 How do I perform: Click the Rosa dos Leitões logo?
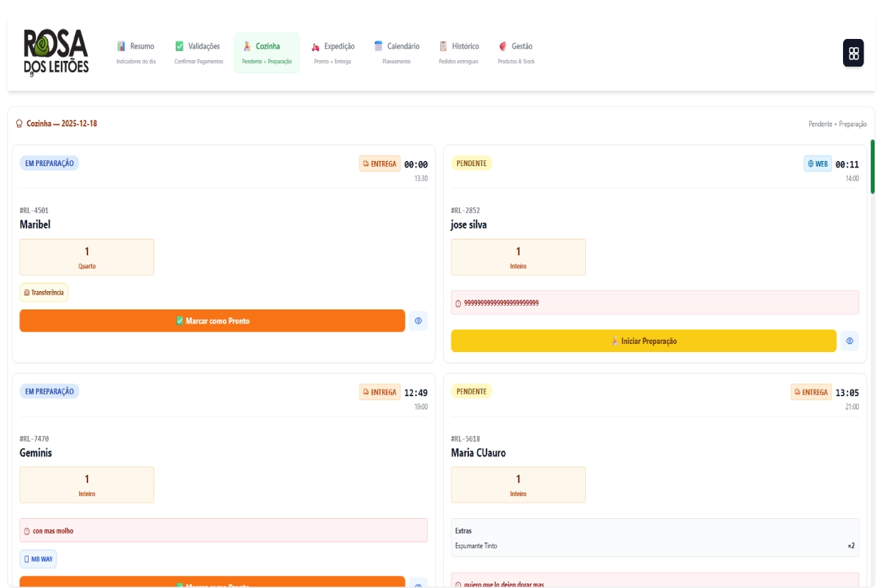[x=56, y=52]
